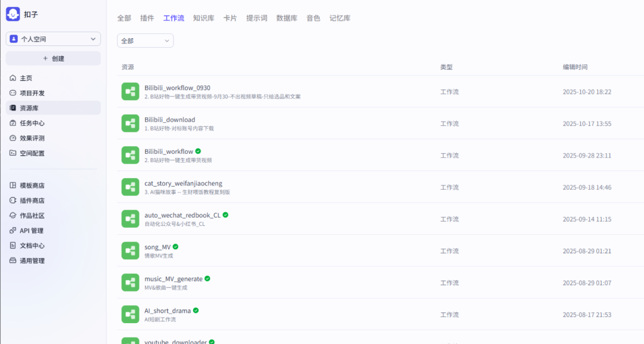Open 项目开发 in sidebar
The image size is (644, 344).
click(x=54, y=93)
